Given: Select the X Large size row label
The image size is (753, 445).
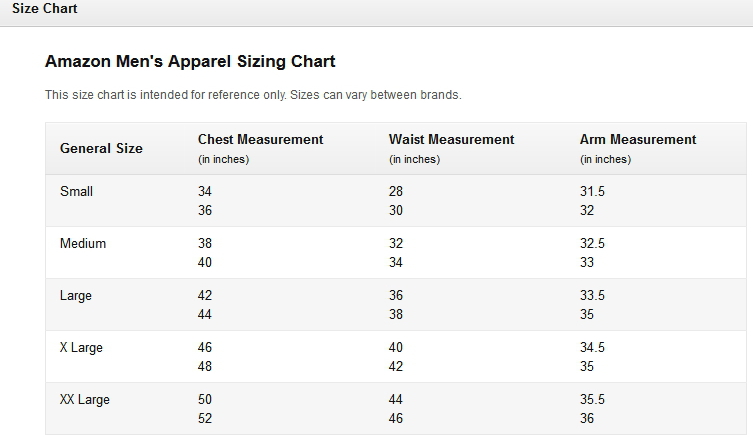Looking at the screenshot, I should pos(81,348).
